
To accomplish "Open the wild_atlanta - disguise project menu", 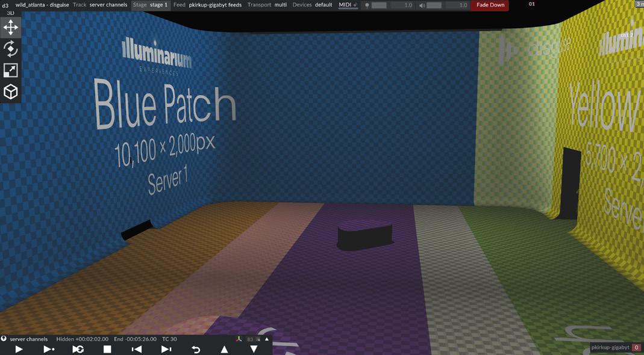I will [x=42, y=5].
